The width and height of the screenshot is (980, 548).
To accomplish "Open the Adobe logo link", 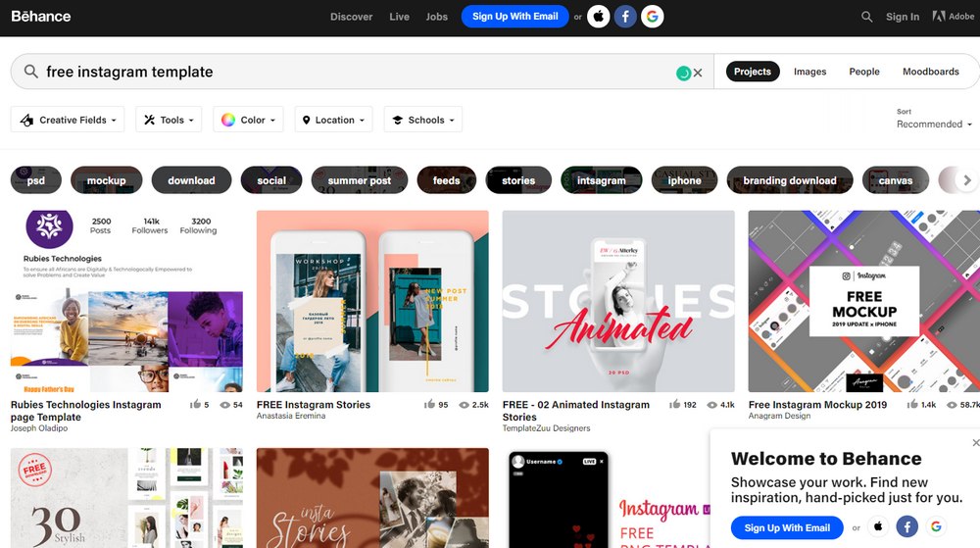I will 954,17.
